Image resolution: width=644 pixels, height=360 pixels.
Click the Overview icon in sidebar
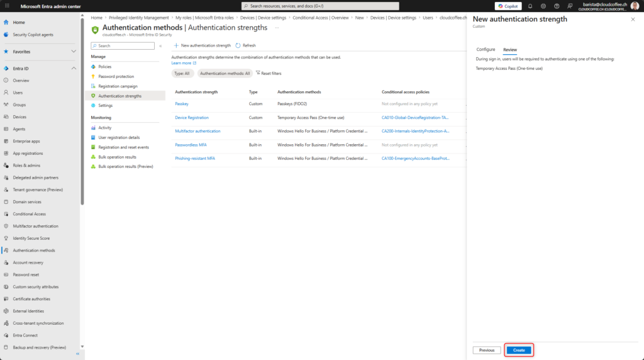[x=6, y=81]
